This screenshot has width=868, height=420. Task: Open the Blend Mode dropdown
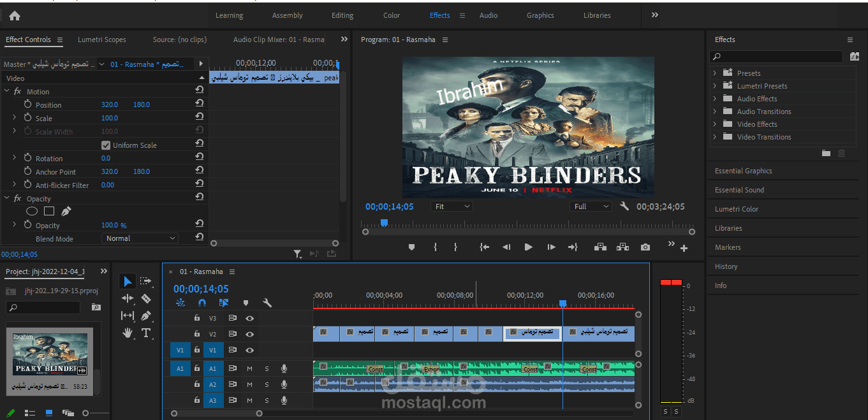pyautogui.click(x=140, y=238)
